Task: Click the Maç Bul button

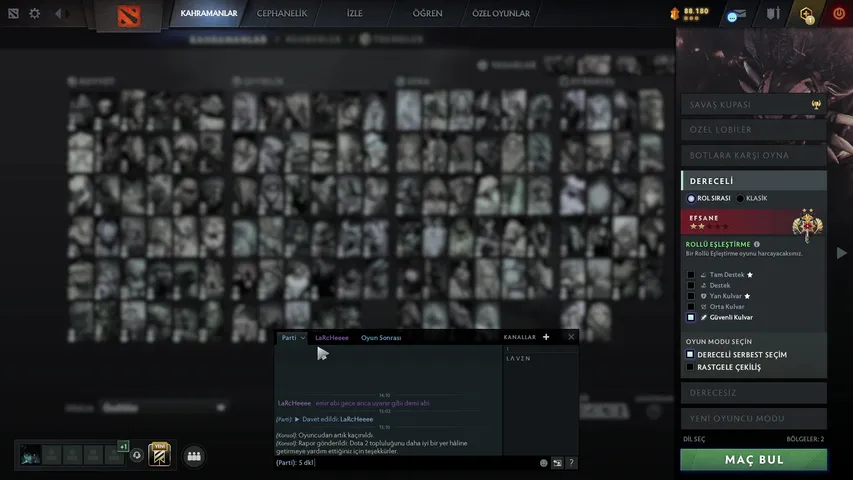Action: pos(753,460)
